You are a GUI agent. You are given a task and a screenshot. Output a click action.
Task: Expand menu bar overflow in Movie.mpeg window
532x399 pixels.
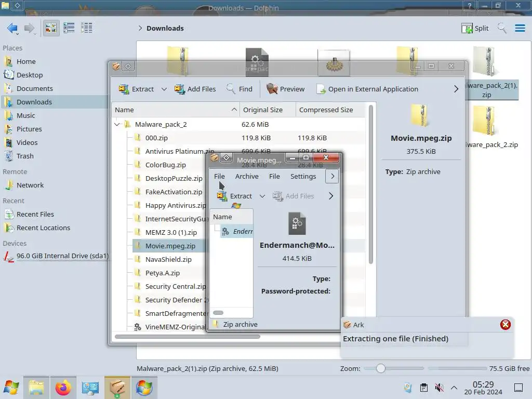[x=332, y=177]
